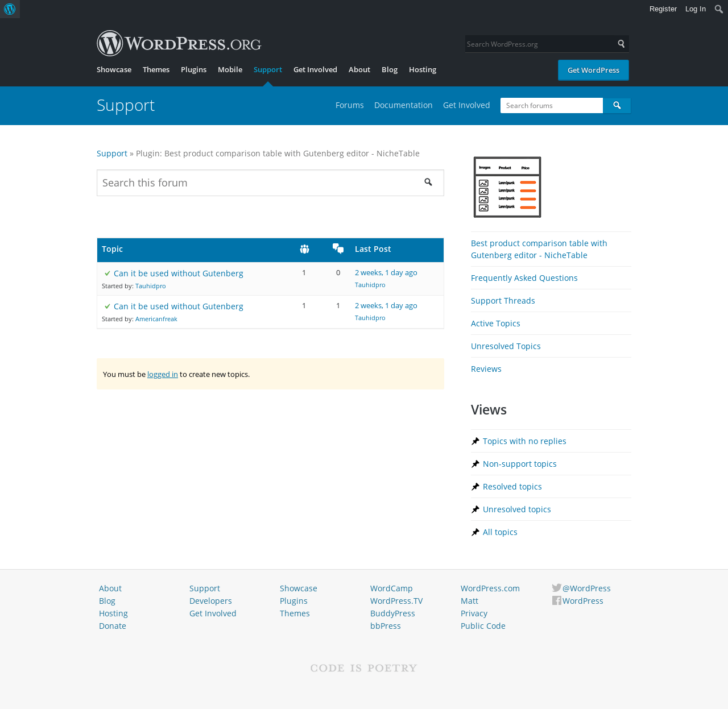This screenshot has height=709, width=728.
Task: Open the Active Topics link
Action: click(495, 324)
